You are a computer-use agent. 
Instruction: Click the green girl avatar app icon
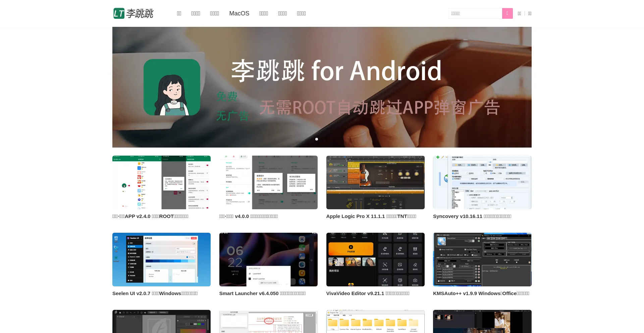[x=172, y=87]
